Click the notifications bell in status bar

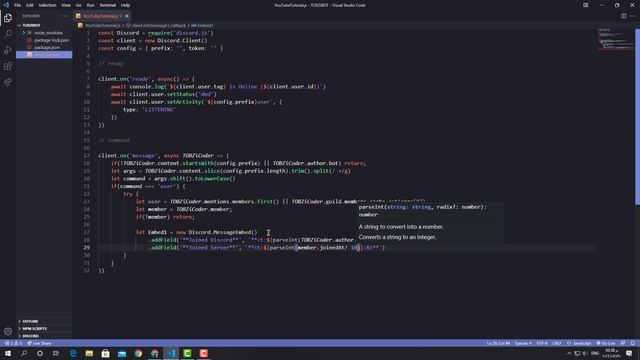633,343
